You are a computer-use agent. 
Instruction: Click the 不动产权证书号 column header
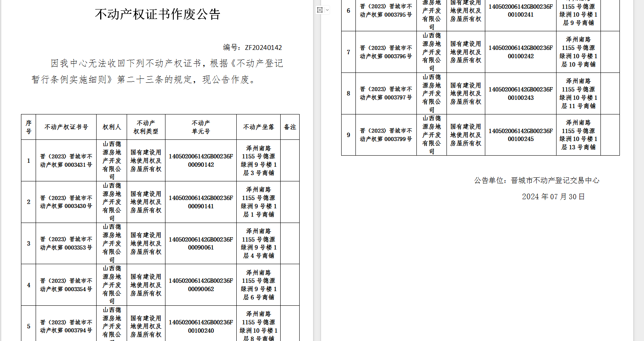(66, 127)
